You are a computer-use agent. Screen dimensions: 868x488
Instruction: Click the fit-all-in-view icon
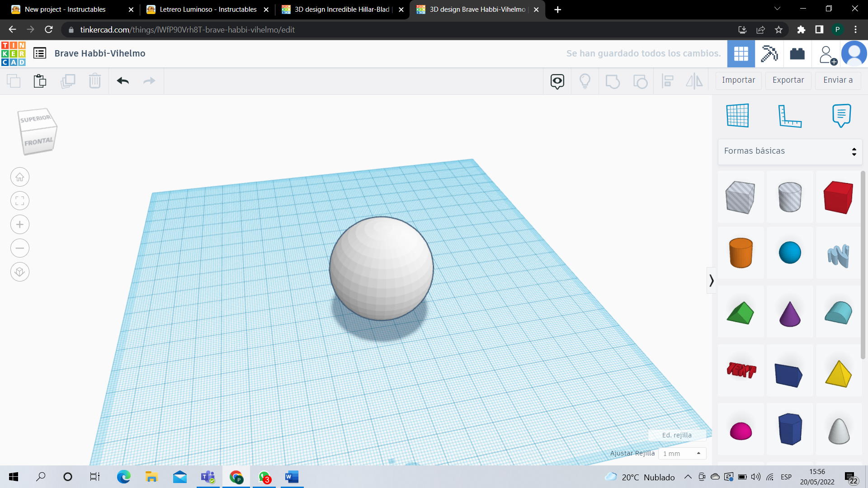(20, 201)
